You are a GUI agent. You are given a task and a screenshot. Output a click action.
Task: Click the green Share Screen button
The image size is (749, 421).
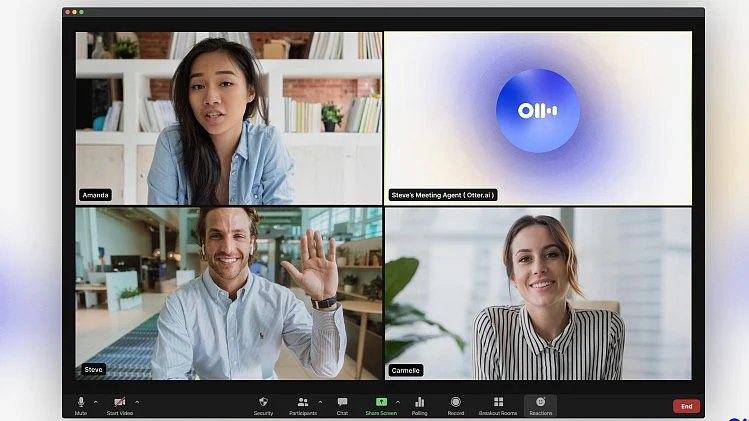tap(381, 406)
